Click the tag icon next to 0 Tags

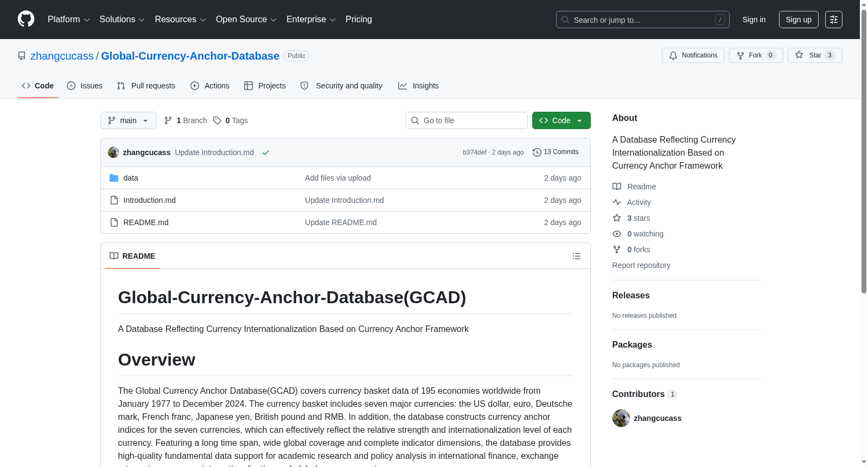coord(217,120)
